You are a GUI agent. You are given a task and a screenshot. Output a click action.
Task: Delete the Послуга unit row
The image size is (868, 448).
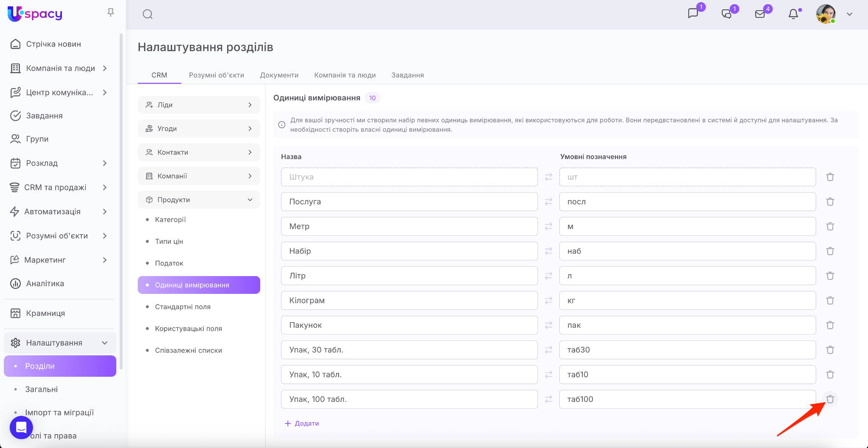click(830, 202)
